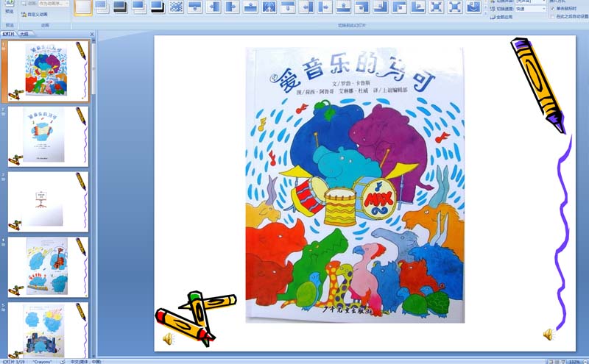Choose the fourteenth transition, right arrow
Image resolution: width=589 pixels, height=364 pixels.
(325, 7)
